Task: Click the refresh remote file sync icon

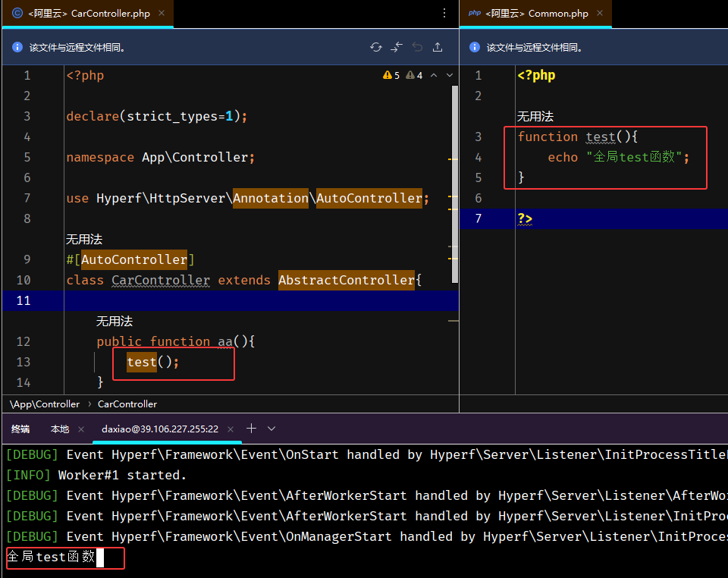Action: pos(376,47)
